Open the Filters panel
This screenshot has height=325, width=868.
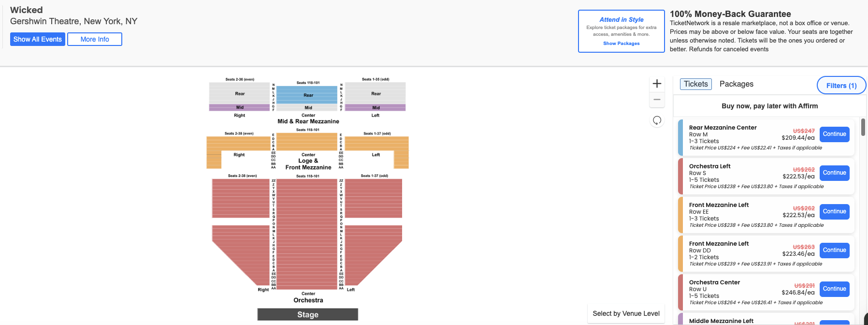pos(841,85)
